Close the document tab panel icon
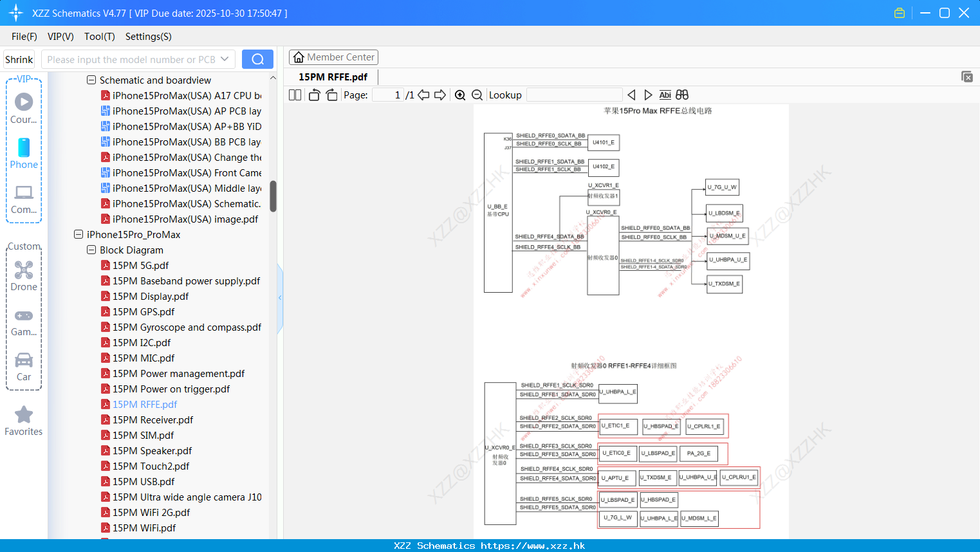The height and width of the screenshot is (552, 980). 967,77
